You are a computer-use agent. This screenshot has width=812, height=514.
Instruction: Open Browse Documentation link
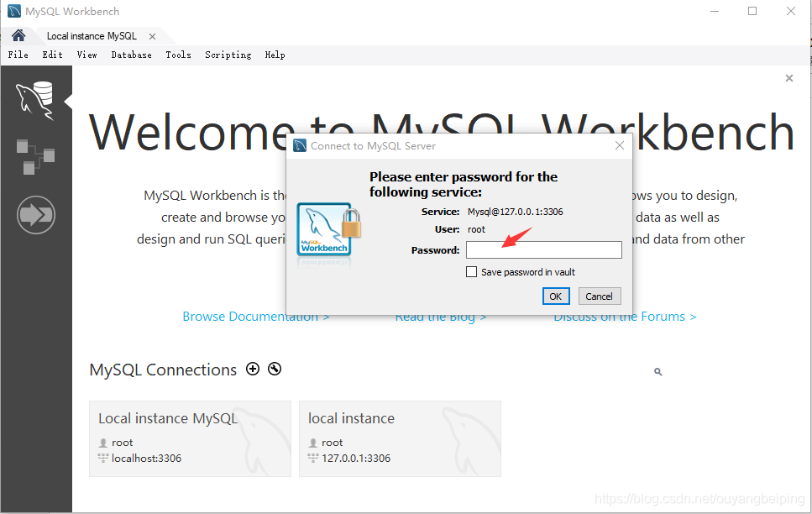point(251,316)
